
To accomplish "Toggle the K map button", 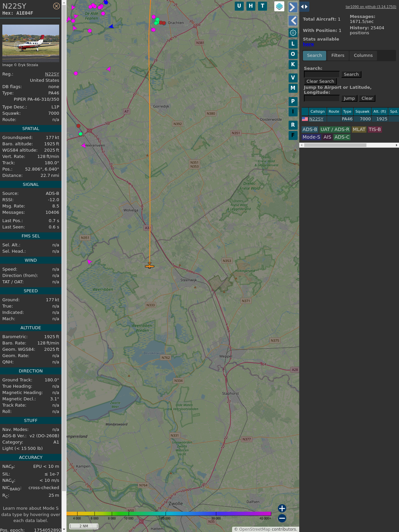I will click(x=293, y=65).
